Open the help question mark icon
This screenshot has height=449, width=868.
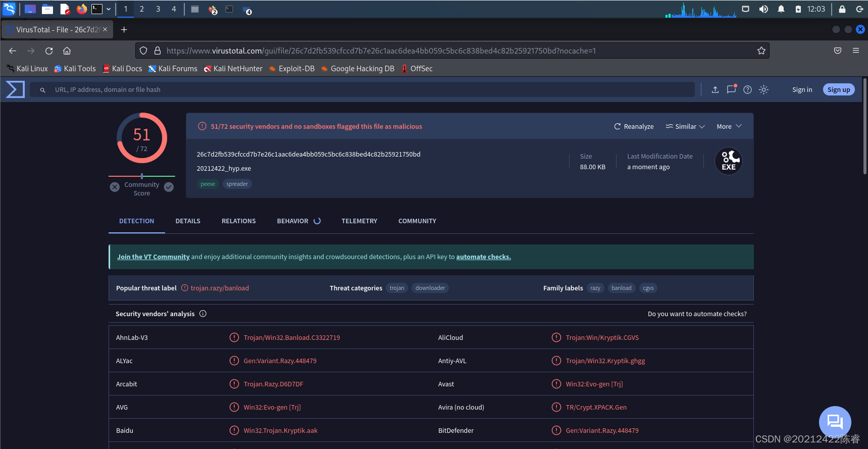(748, 89)
